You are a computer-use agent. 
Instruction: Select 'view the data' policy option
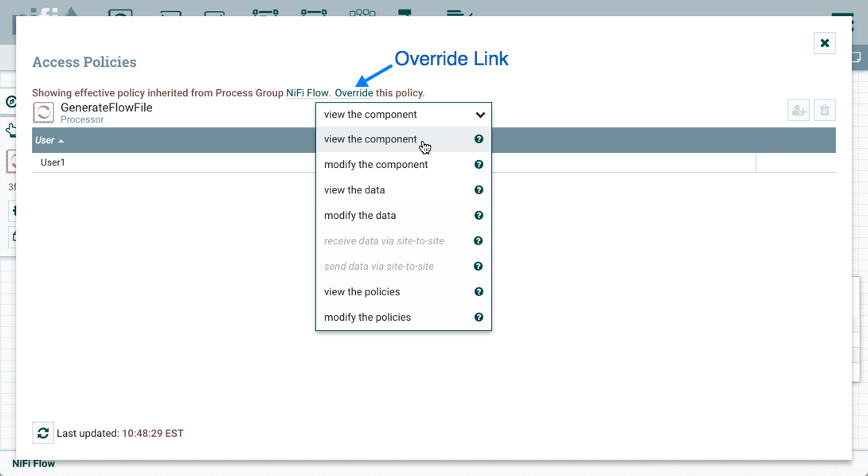point(354,190)
